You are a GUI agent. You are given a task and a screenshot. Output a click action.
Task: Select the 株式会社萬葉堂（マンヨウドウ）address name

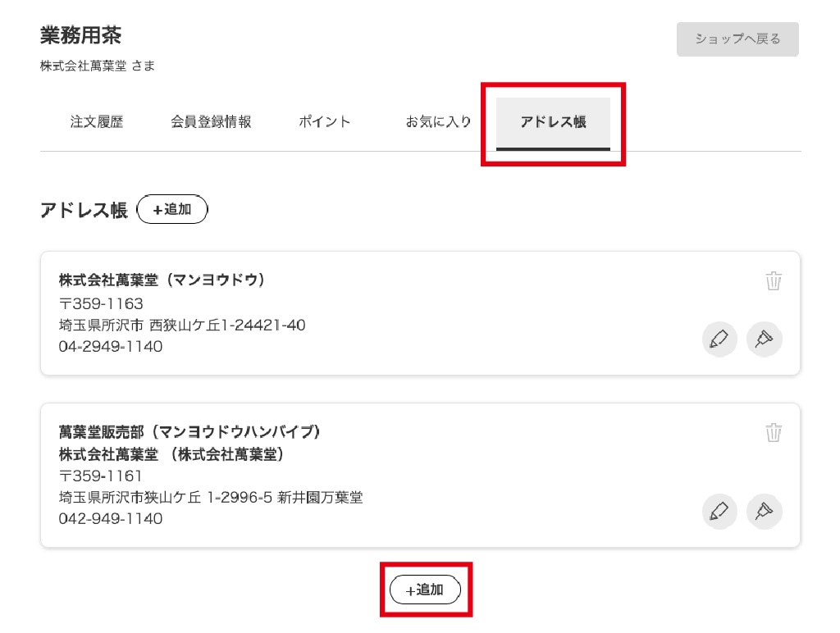pyautogui.click(x=162, y=280)
